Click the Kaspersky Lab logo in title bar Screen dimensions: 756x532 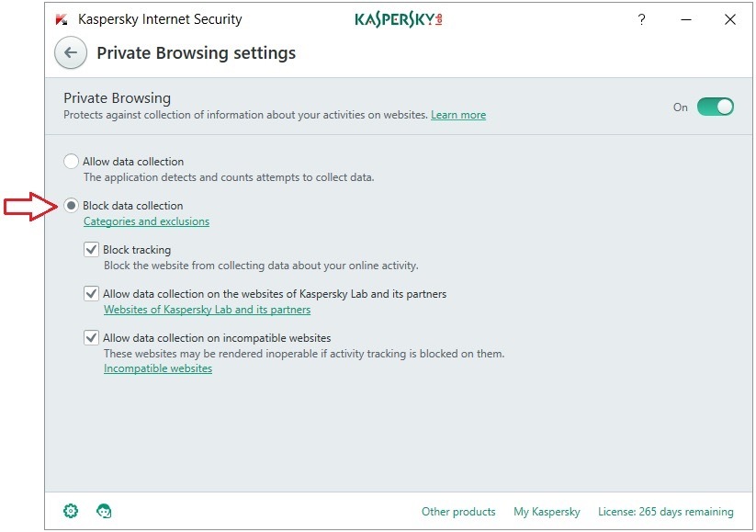399,19
